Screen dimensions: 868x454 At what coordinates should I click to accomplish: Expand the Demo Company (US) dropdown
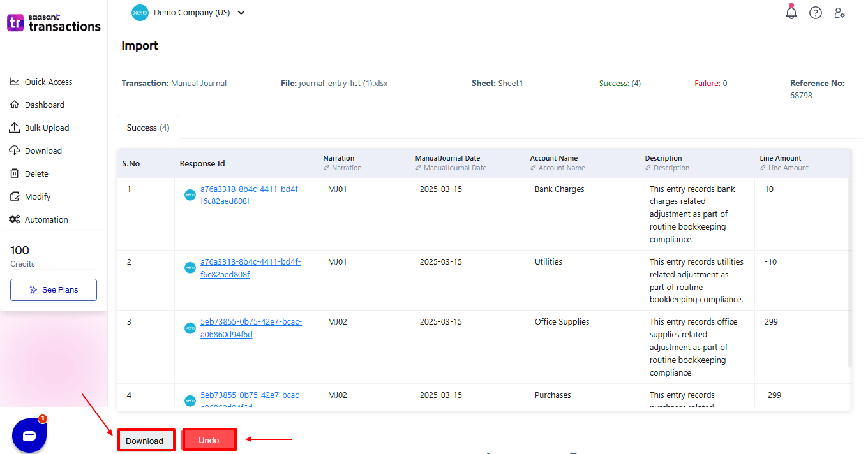pos(240,12)
